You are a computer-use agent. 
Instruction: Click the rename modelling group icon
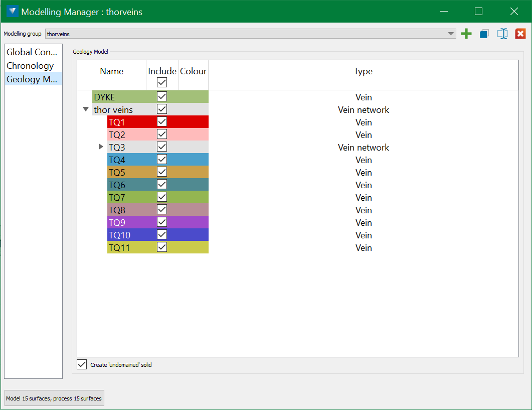502,34
